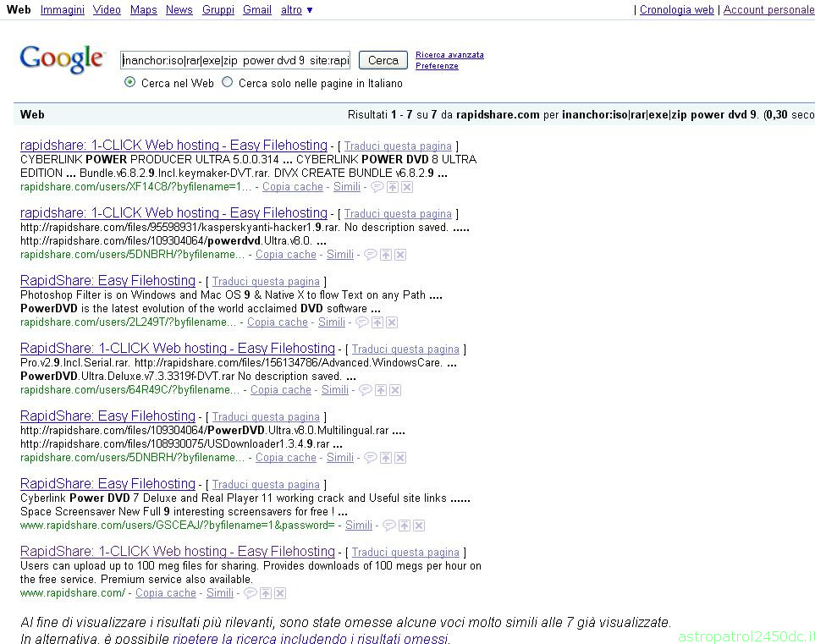
Task: Remove the kasperskyanti-hacker result with the X icon
Action: tap(400, 255)
